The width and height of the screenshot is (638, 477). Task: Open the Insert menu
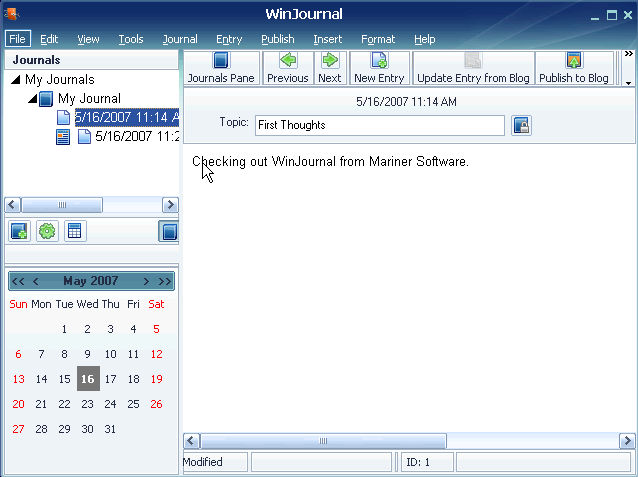click(x=328, y=39)
